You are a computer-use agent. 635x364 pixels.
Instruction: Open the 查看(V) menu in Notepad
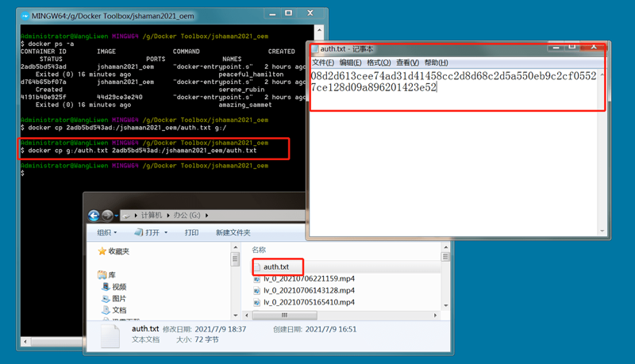[407, 63]
